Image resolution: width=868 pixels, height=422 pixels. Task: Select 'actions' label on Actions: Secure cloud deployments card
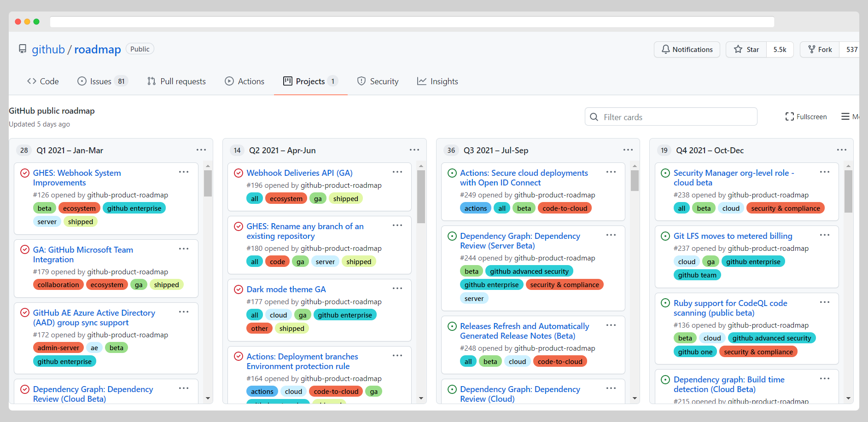[475, 208]
